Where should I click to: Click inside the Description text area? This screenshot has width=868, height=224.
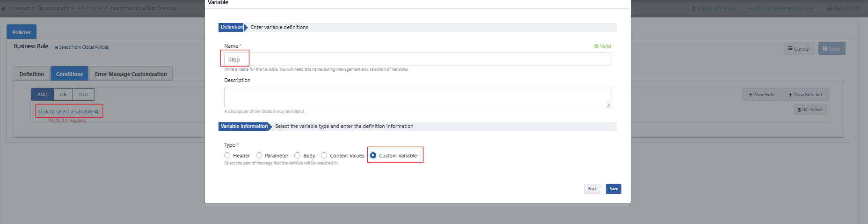coord(416,97)
